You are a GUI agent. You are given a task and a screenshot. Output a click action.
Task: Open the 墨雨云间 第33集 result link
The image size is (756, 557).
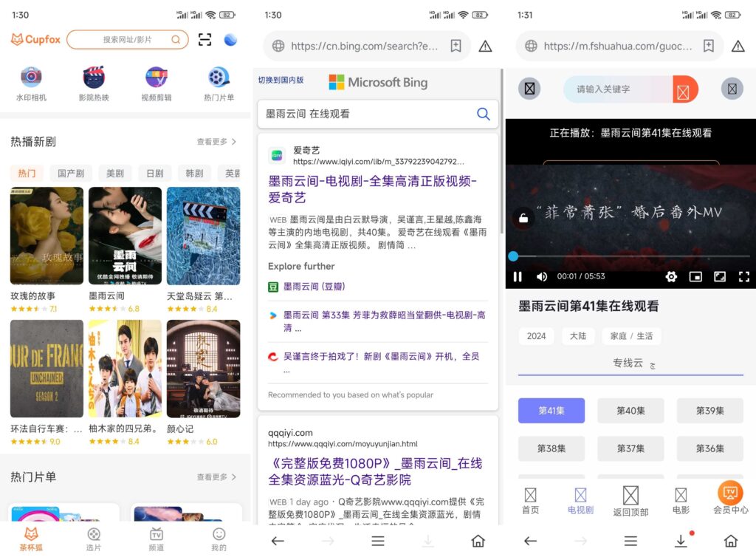click(384, 321)
